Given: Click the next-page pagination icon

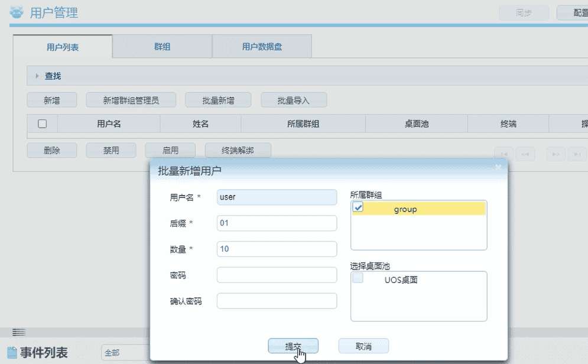Looking at the screenshot, I should point(555,154).
